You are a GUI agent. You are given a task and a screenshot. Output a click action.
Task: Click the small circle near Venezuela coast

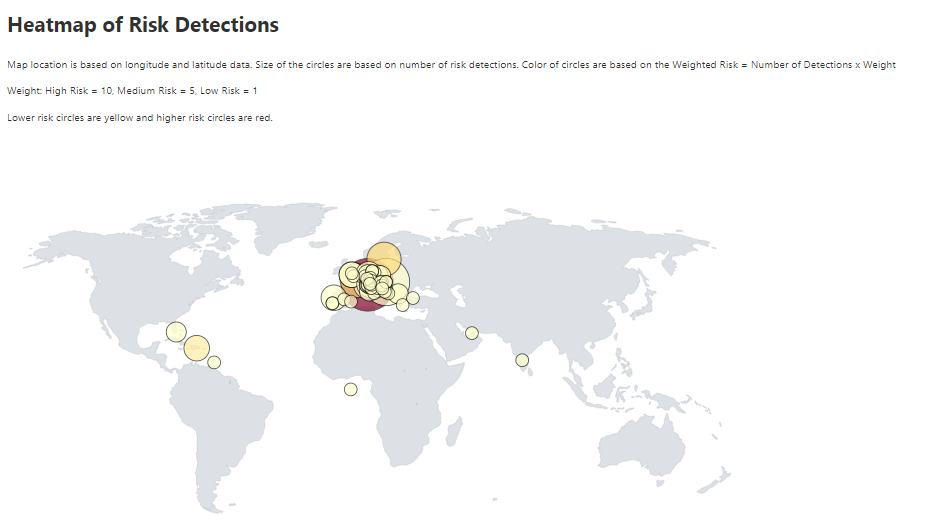coord(214,362)
